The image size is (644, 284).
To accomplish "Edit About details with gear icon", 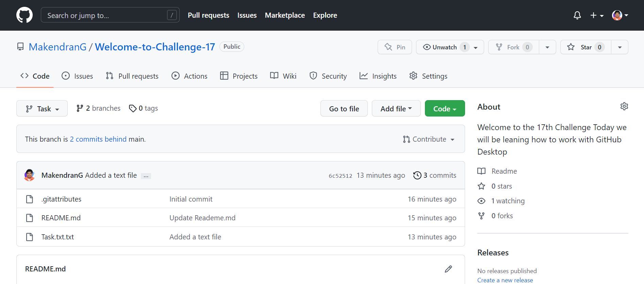I will click(624, 107).
